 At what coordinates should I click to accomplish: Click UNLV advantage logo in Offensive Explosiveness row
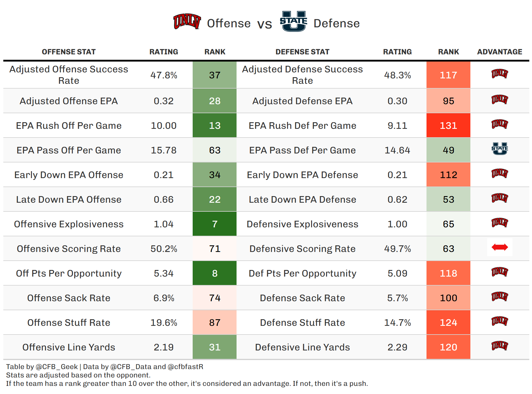coord(500,223)
